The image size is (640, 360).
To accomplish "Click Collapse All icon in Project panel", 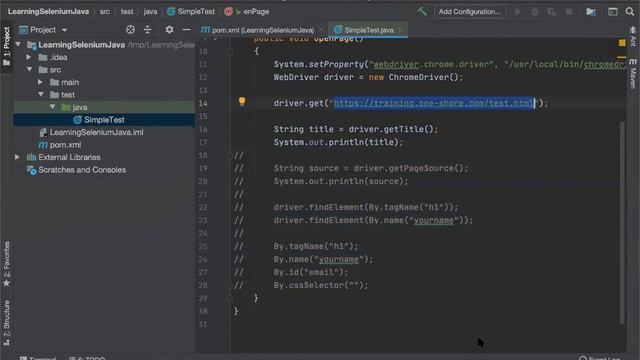I will coord(147,29).
